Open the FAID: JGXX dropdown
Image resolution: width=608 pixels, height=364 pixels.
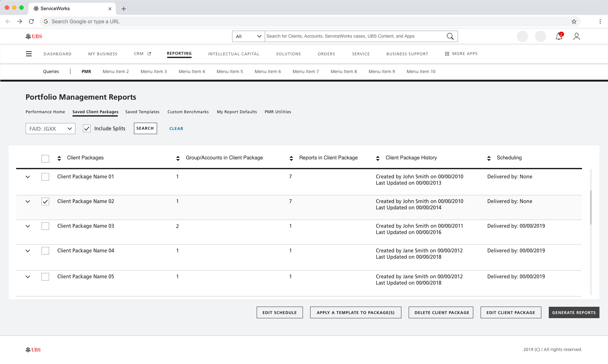[x=50, y=129]
